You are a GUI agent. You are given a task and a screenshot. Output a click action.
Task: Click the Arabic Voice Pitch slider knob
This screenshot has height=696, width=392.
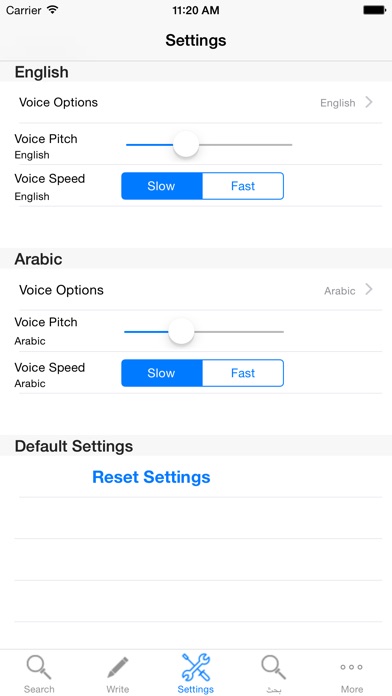pos(181,332)
